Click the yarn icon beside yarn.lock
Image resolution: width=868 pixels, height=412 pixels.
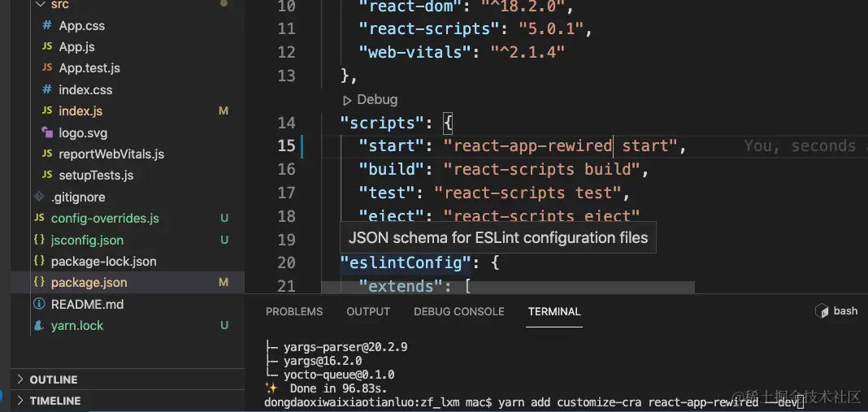click(x=39, y=326)
